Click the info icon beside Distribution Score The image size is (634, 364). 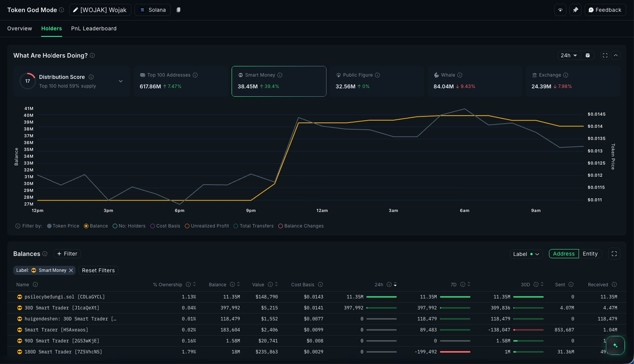[91, 77]
